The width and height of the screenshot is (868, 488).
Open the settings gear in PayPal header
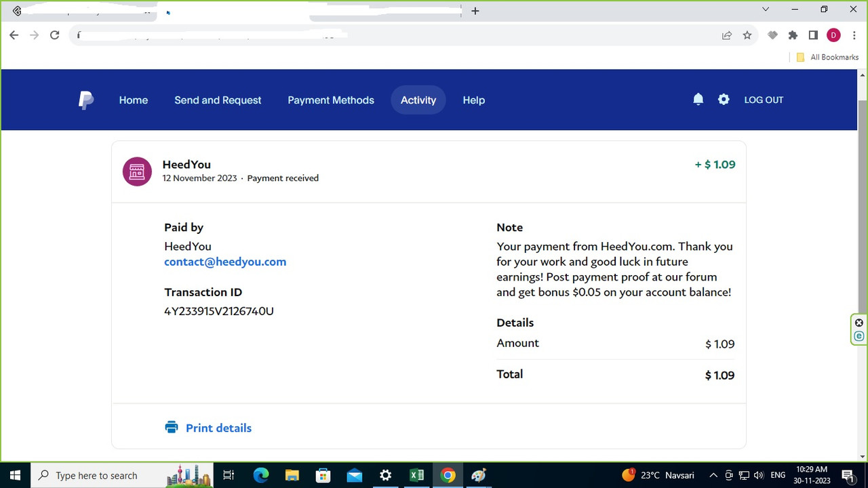tap(724, 100)
